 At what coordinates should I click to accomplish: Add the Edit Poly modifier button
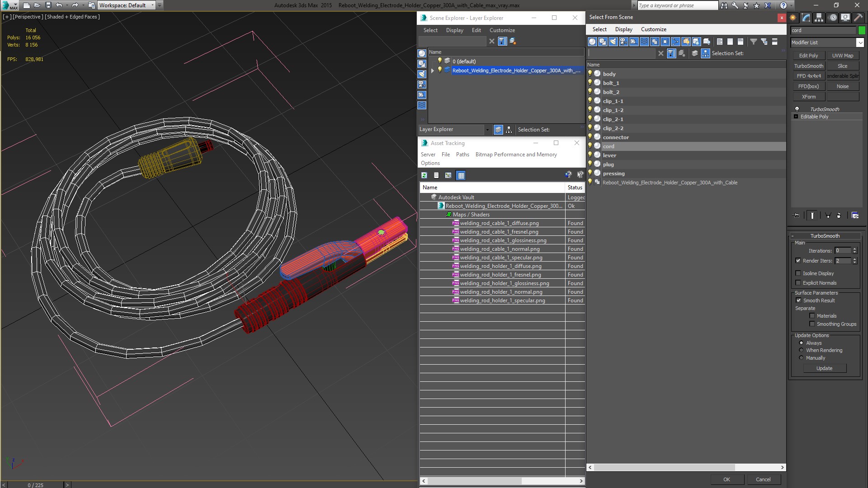pos(809,56)
